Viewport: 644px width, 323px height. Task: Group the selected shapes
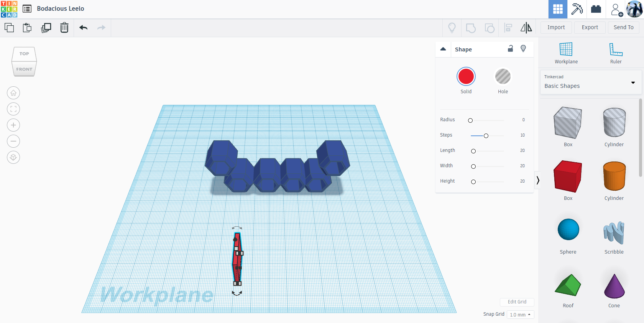point(471,28)
